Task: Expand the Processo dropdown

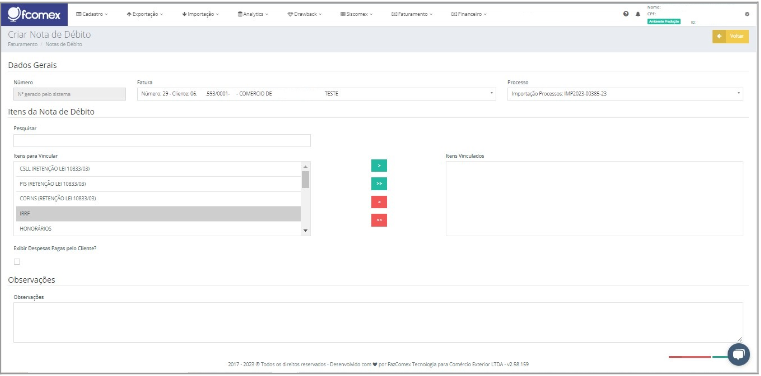Action: [625, 94]
